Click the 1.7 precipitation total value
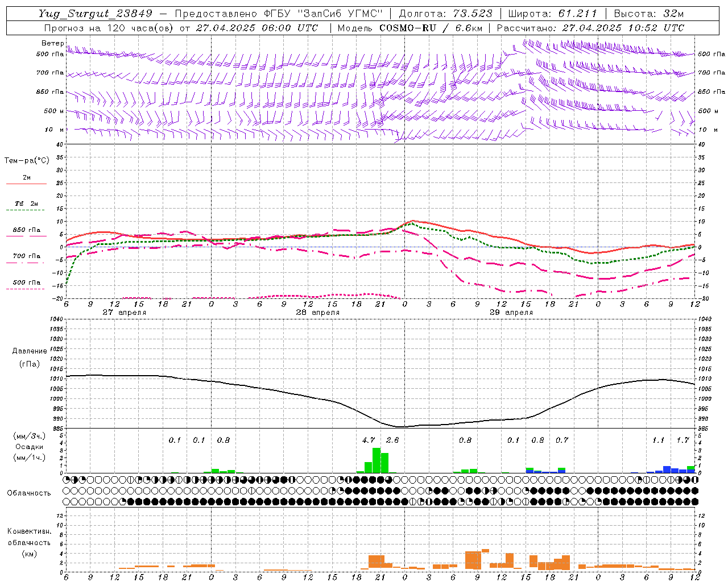The height and width of the screenshot is (582, 728). (683, 440)
